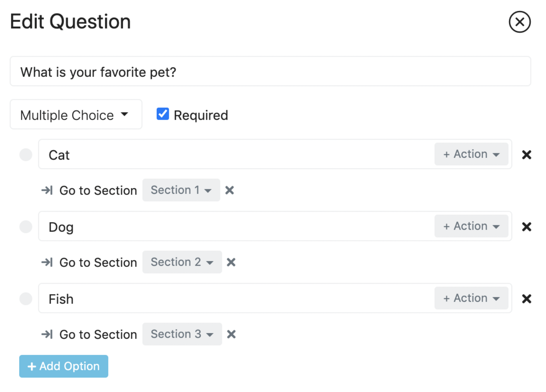Select the Cat radio button
Screen dimensions: 546x392
(26, 155)
